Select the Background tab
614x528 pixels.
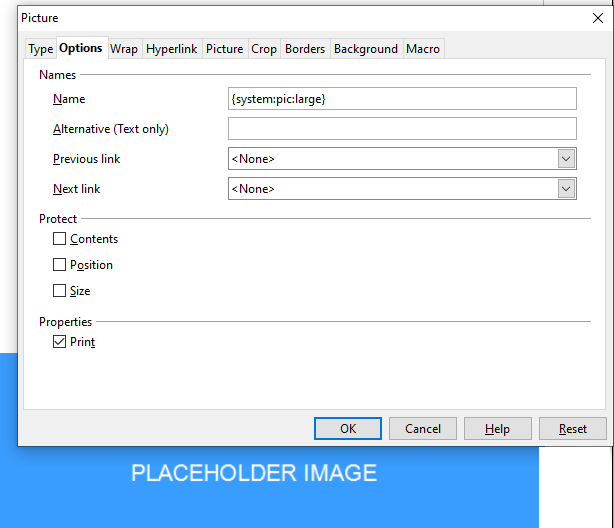(x=366, y=49)
